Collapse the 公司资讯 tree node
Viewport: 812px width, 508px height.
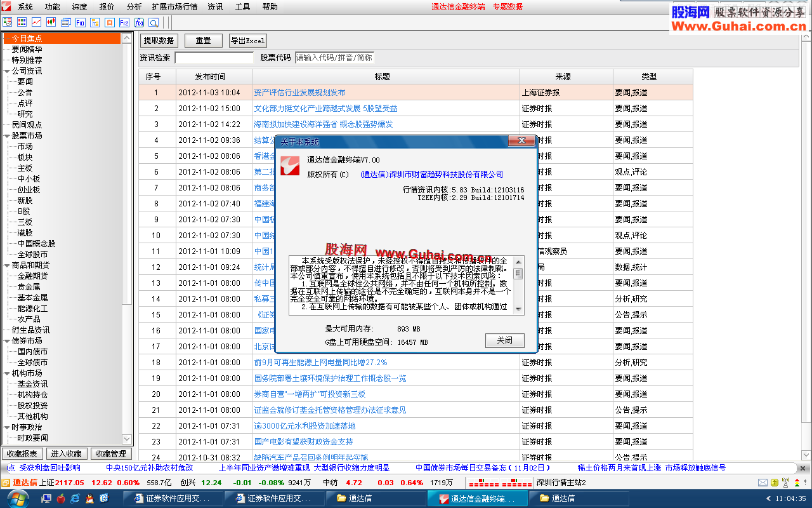pyautogui.click(x=7, y=71)
